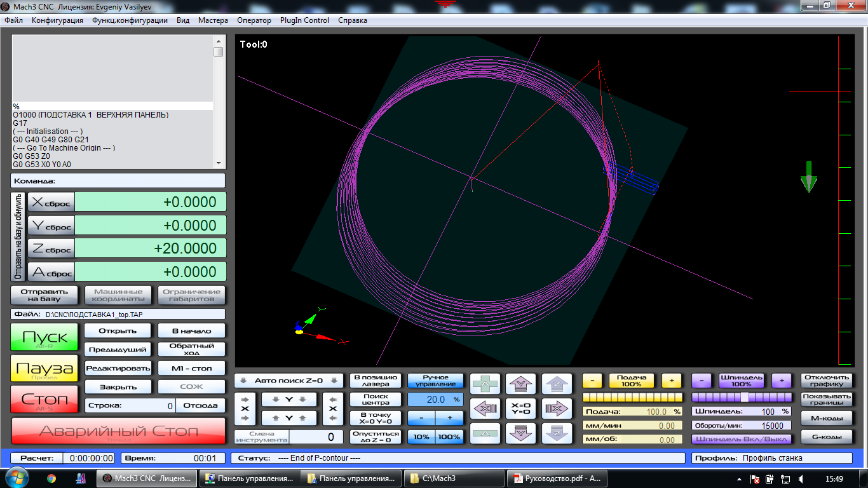868x488 pixels.
Task: Toggle the M1 - стоп option
Action: click(191, 368)
